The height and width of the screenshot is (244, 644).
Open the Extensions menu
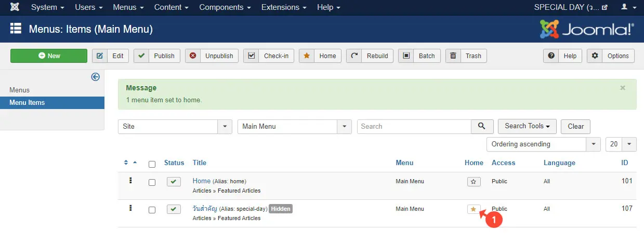click(283, 7)
